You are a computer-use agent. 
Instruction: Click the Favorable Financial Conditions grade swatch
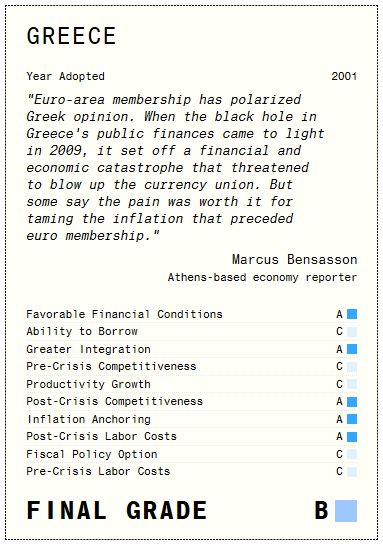point(352,314)
